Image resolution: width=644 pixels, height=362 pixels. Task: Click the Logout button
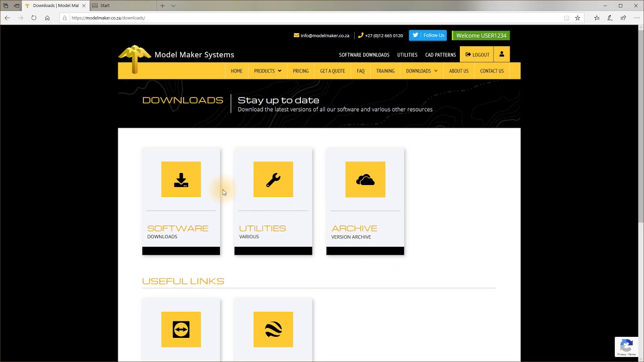pyautogui.click(x=477, y=54)
